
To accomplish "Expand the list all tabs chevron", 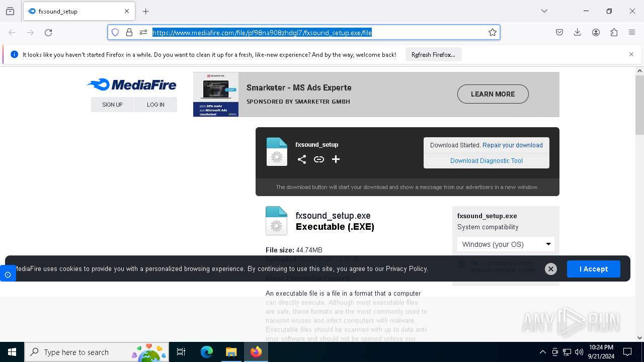I will click(544, 11).
